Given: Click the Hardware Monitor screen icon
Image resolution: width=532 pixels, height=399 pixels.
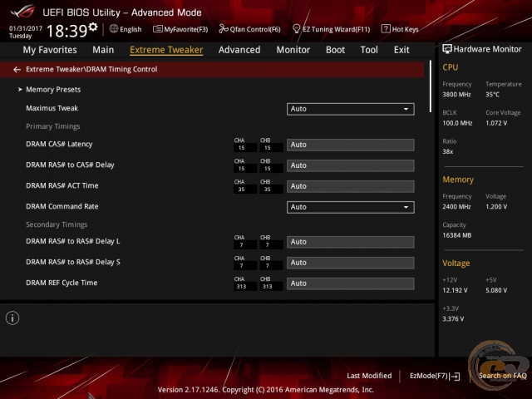Looking at the screenshot, I should coord(447,49).
